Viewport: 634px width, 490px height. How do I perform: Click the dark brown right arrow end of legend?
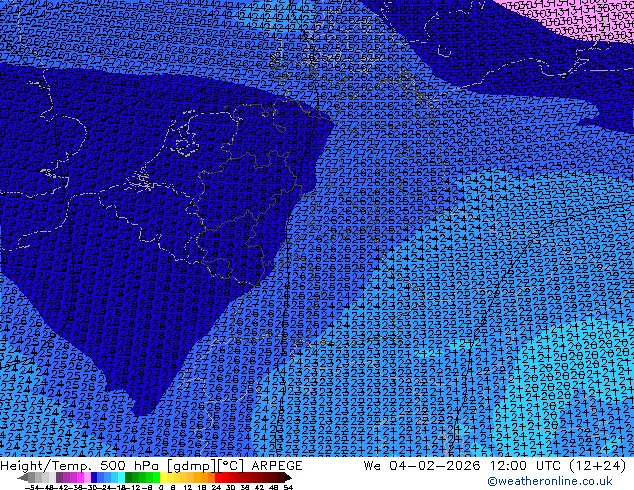287,478
